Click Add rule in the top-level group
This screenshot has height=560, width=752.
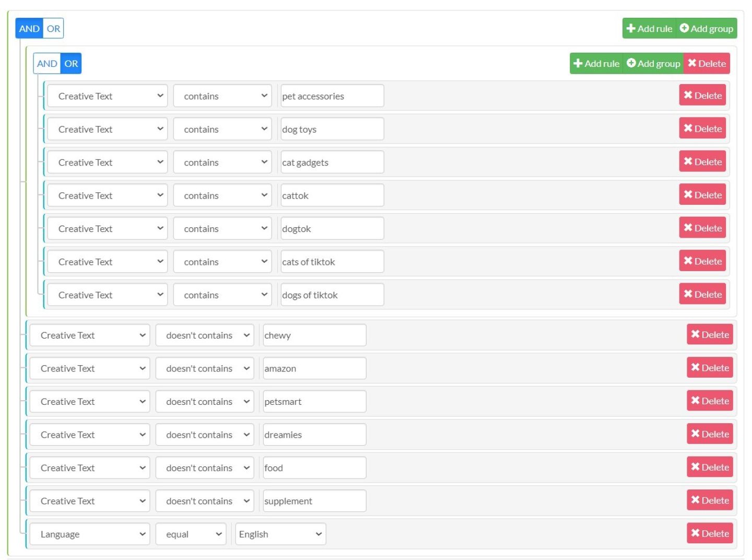(649, 29)
